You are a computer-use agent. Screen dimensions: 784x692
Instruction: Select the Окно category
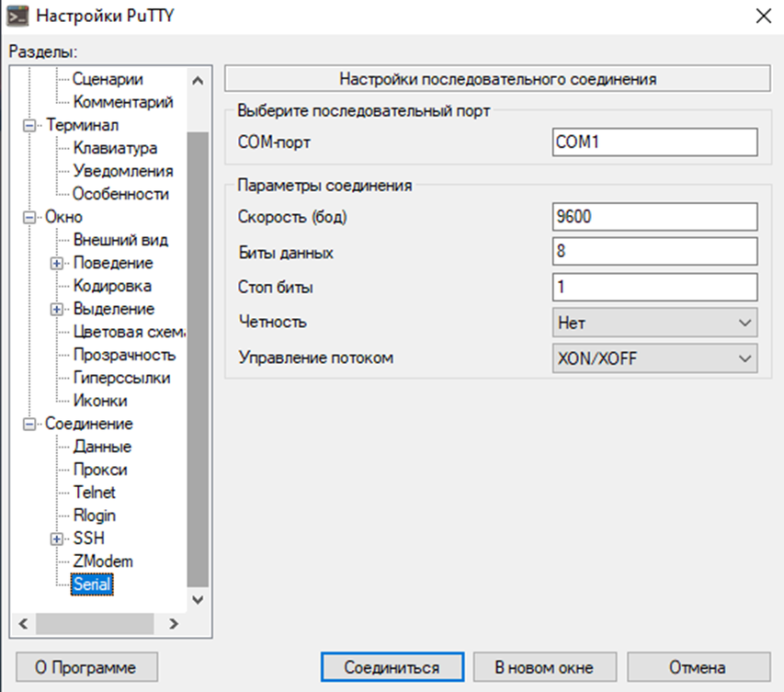point(63,217)
